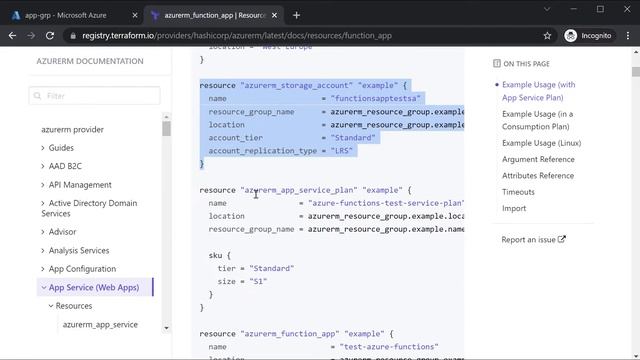Go to Attributes Reference section
640x360 pixels.
pyautogui.click(x=538, y=176)
